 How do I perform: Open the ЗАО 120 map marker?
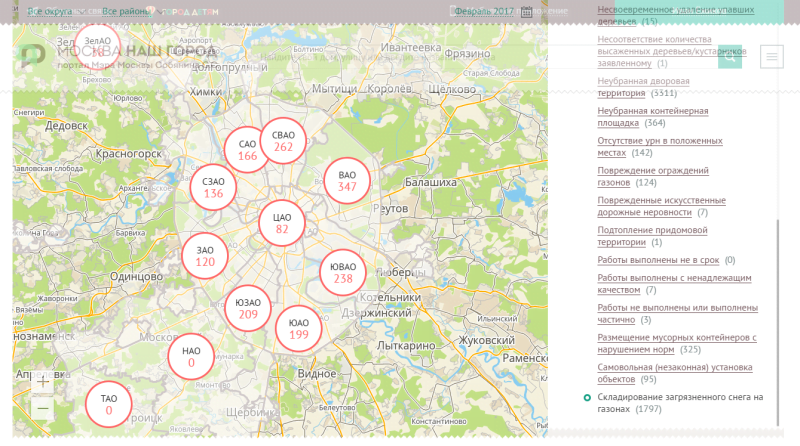pos(205,256)
